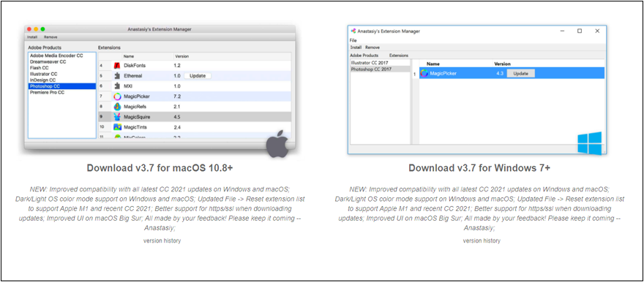Open version history link under macOS download
Screen dimensions: 644x282
[x=162, y=240]
